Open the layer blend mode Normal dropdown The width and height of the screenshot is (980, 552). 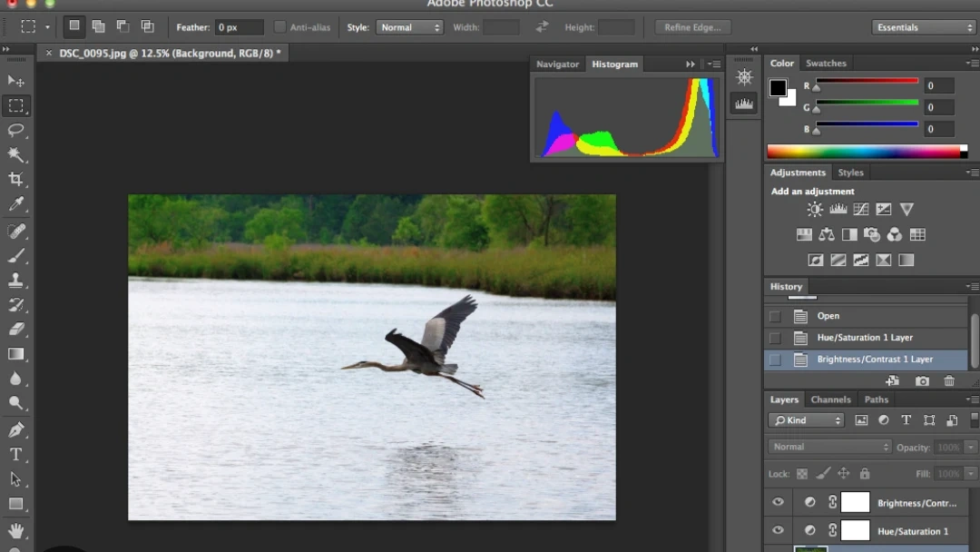pos(829,447)
